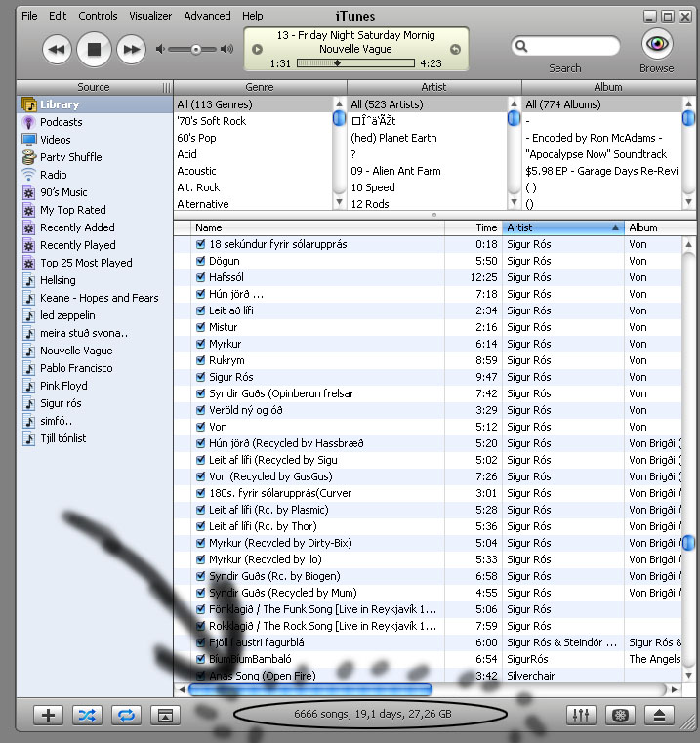Click the high volume speaker icon
700x743 pixels.
pyautogui.click(x=227, y=49)
